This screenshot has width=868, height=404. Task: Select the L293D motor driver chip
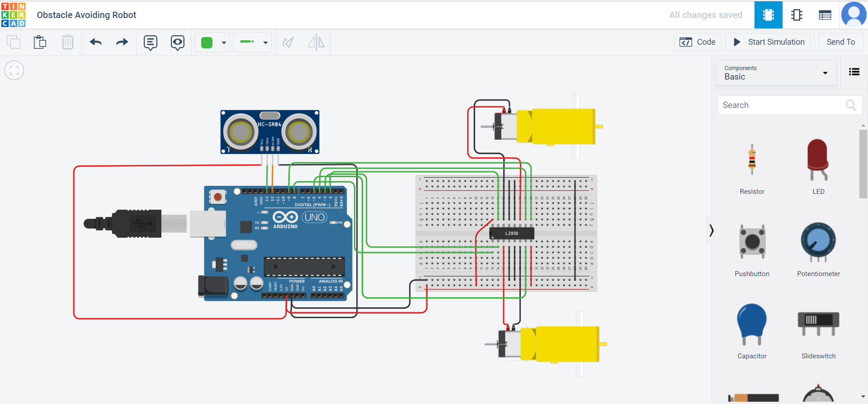[512, 233]
